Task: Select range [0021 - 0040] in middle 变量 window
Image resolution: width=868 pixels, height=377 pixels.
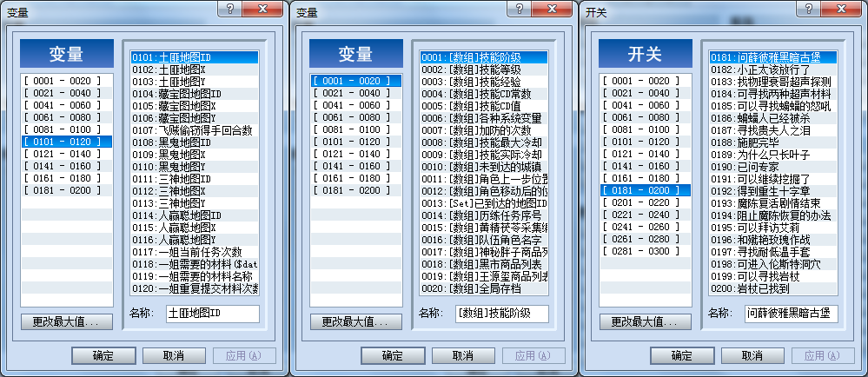Action: point(356,93)
